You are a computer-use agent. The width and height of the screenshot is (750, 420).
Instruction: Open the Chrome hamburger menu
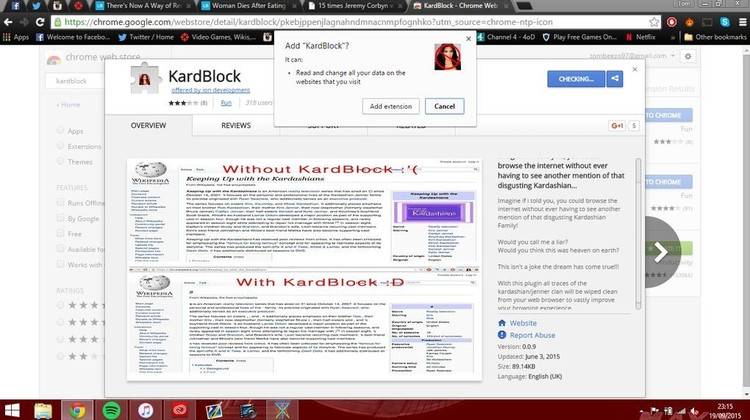click(742, 22)
